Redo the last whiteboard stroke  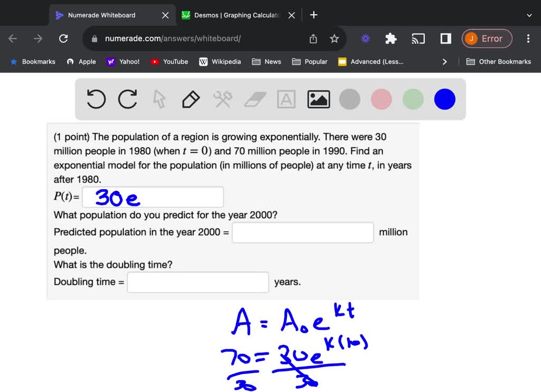tap(127, 99)
